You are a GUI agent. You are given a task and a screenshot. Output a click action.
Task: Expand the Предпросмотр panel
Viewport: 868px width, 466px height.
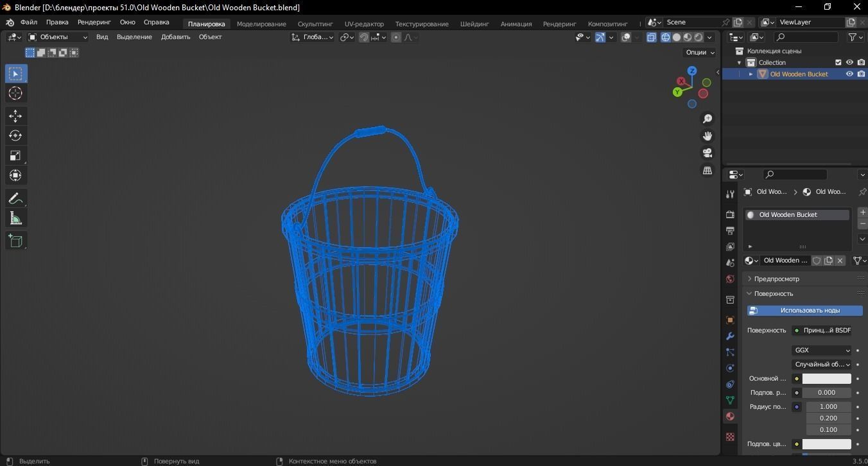(776, 279)
